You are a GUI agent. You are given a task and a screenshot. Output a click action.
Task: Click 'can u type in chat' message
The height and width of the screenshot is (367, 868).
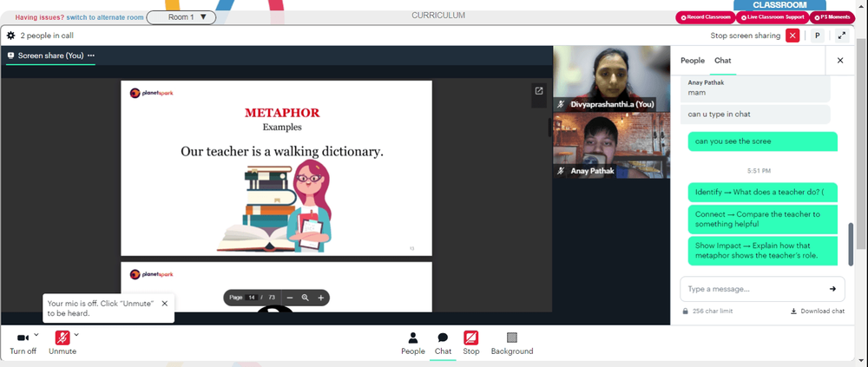coord(755,114)
